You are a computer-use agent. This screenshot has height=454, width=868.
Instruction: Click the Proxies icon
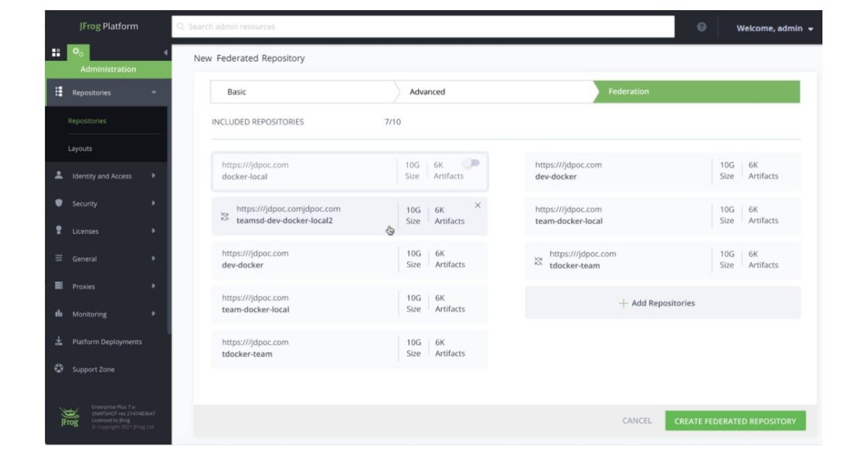[x=59, y=286]
